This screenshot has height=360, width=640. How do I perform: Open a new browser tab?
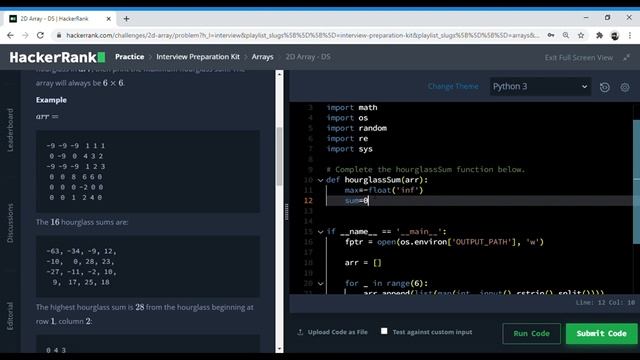126,19
